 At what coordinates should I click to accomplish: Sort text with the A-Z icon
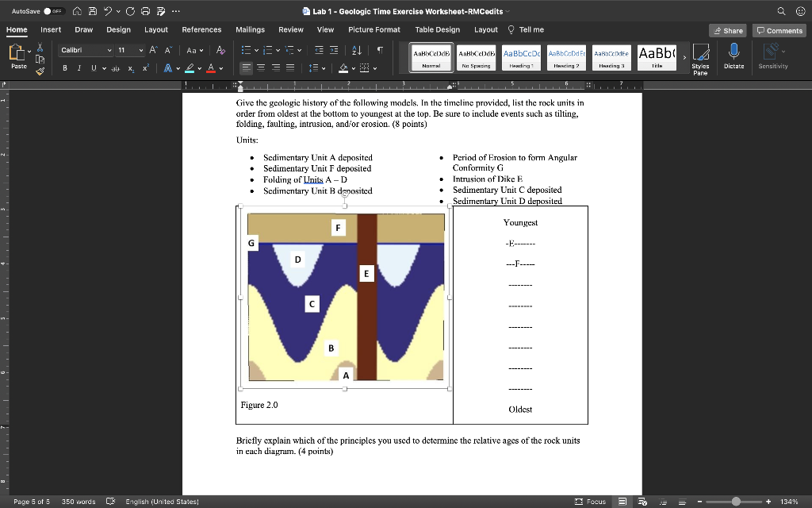357,50
